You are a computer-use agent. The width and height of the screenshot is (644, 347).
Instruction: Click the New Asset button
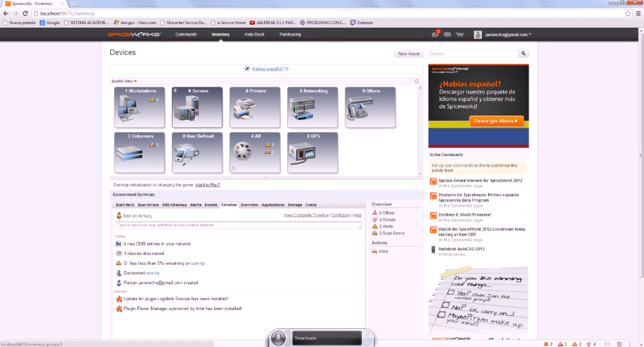(409, 54)
